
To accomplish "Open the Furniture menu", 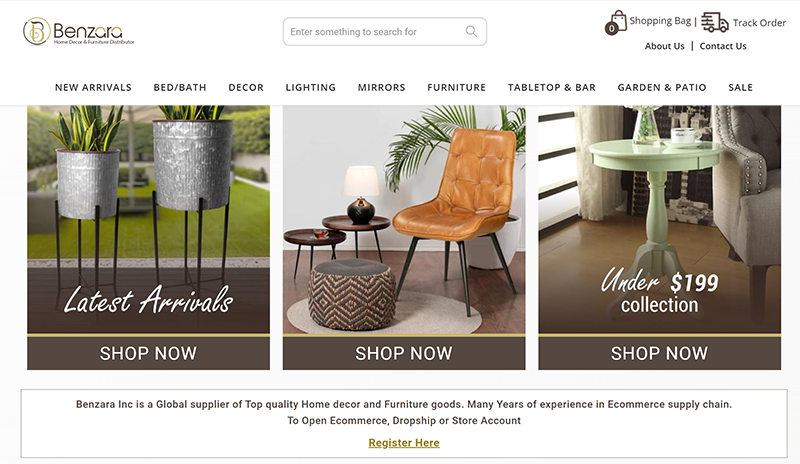I will (x=457, y=87).
